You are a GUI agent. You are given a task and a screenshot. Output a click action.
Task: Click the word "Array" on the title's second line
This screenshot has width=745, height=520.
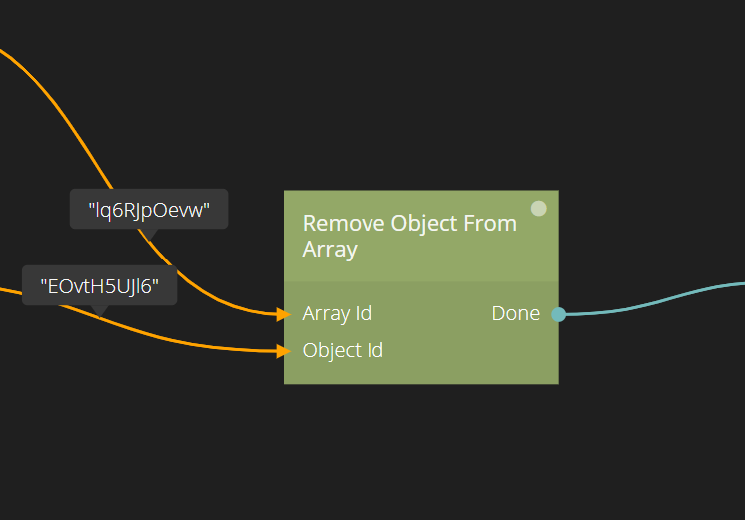330,250
